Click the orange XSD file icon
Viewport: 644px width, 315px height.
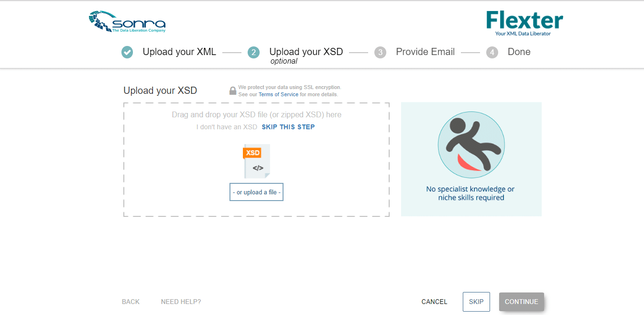(257, 161)
